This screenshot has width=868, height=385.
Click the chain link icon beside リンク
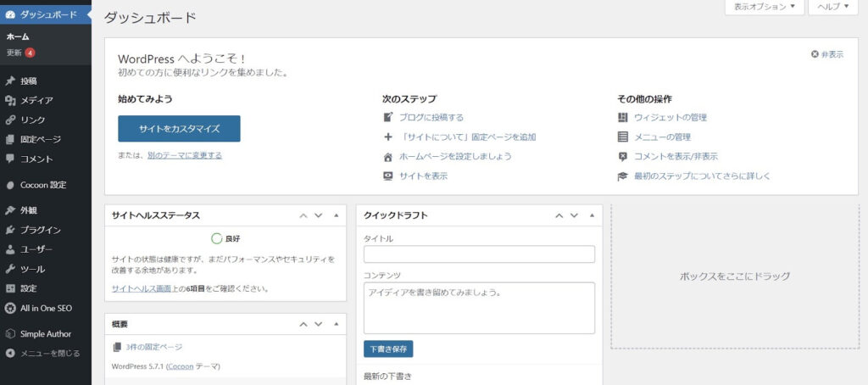10,120
